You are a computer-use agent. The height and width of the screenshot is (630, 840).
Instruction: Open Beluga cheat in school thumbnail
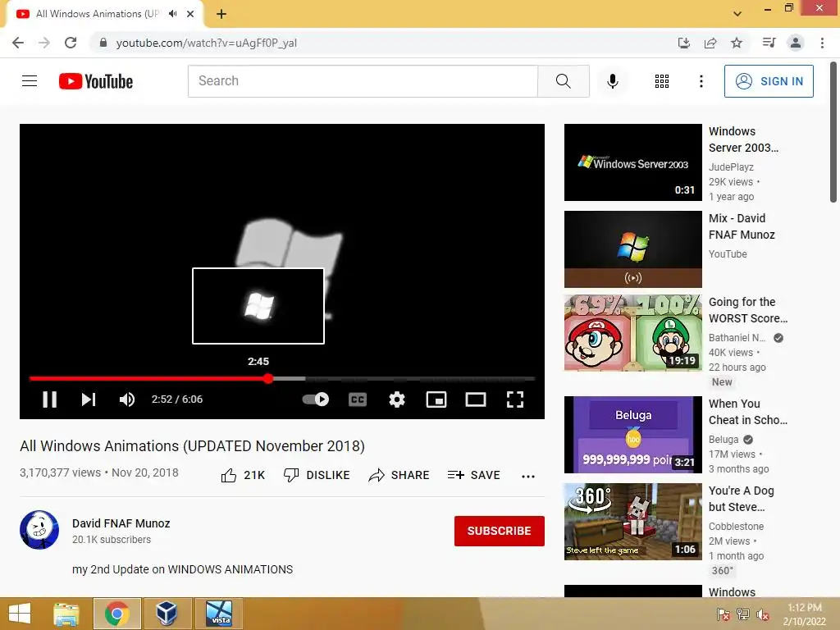[633, 435]
